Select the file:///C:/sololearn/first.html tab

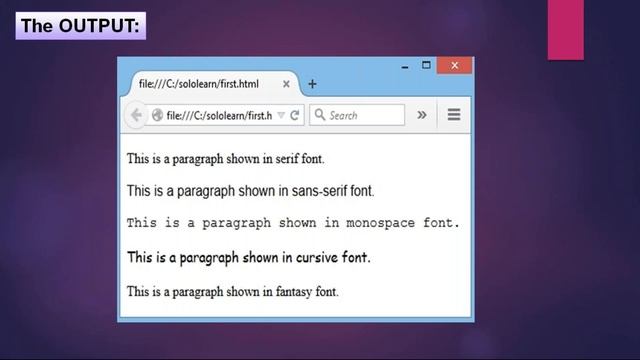pyautogui.click(x=214, y=84)
